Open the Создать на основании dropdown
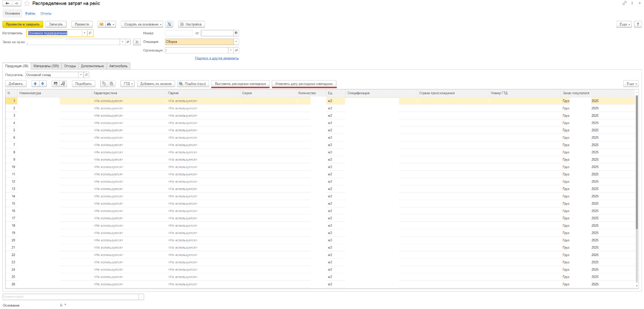The image size is (644, 309). pos(142,25)
